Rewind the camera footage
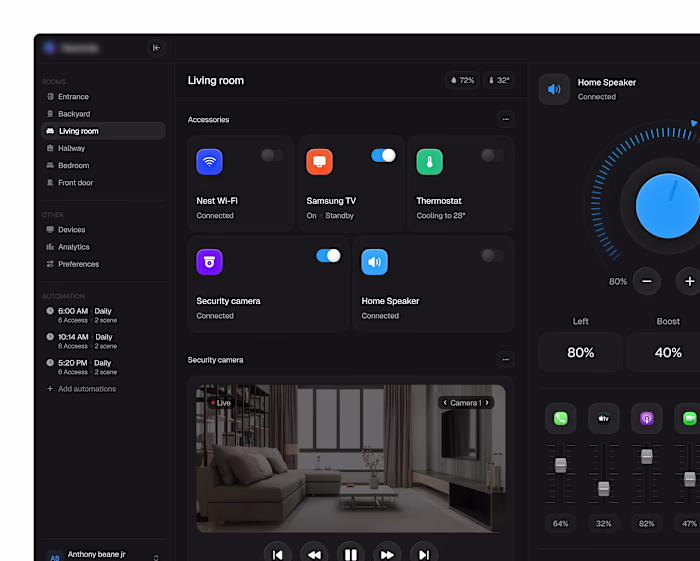Screen dimensions: 700x561 314,554
